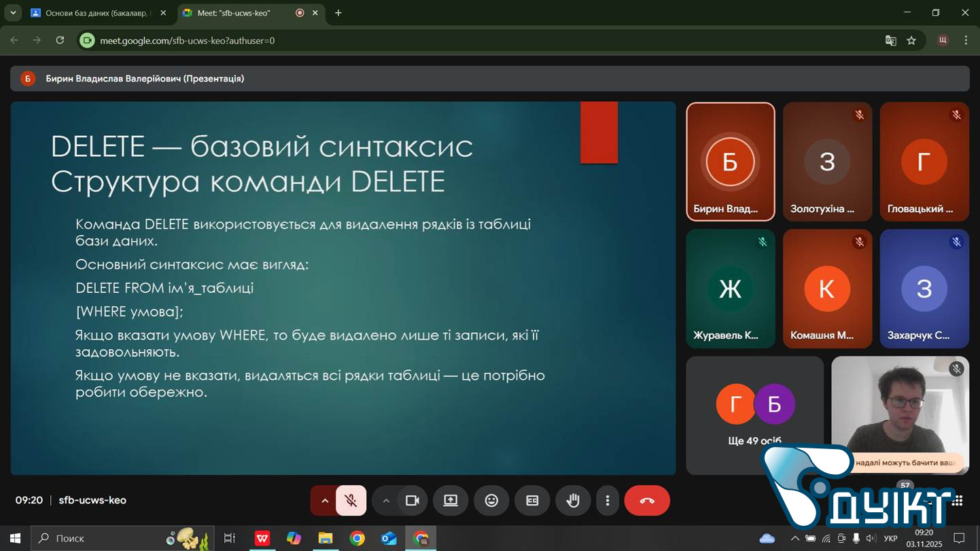The height and width of the screenshot is (551, 980).
Task: Click the share screen (present) icon
Action: [451, 501]
